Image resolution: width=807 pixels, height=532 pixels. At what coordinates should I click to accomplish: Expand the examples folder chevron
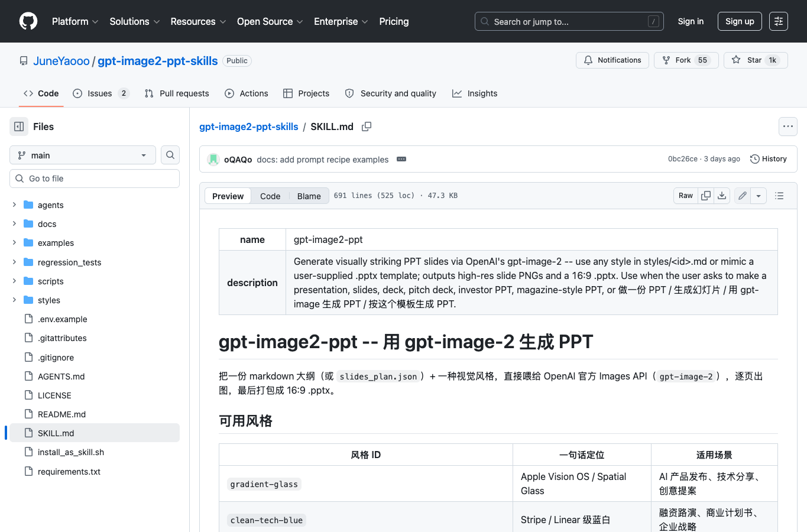14,243
